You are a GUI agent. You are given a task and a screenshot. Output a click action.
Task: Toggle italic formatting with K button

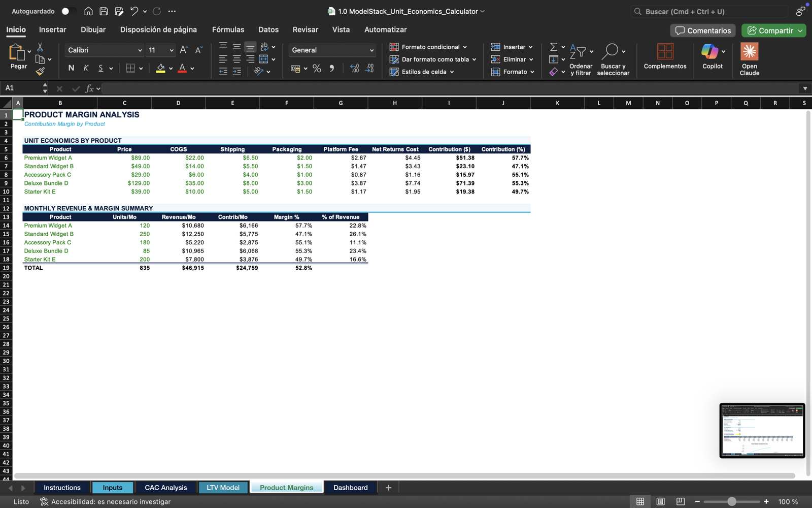(x=86, y=68)
